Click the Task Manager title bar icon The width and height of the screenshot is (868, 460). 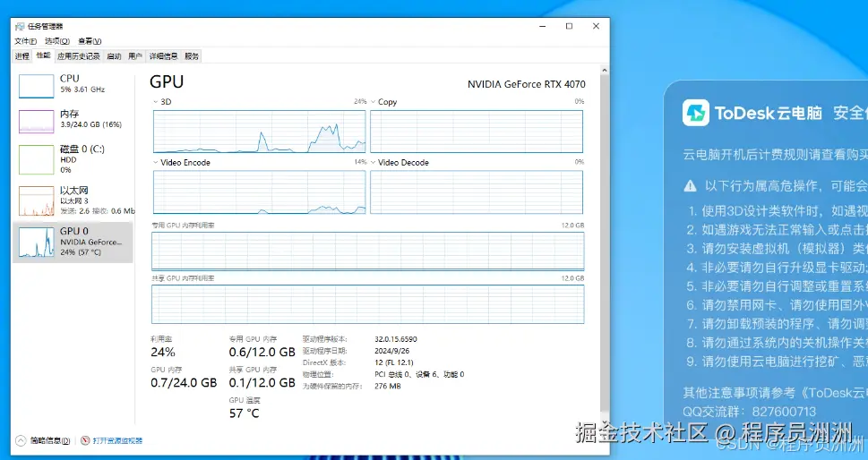pos(20,26)
